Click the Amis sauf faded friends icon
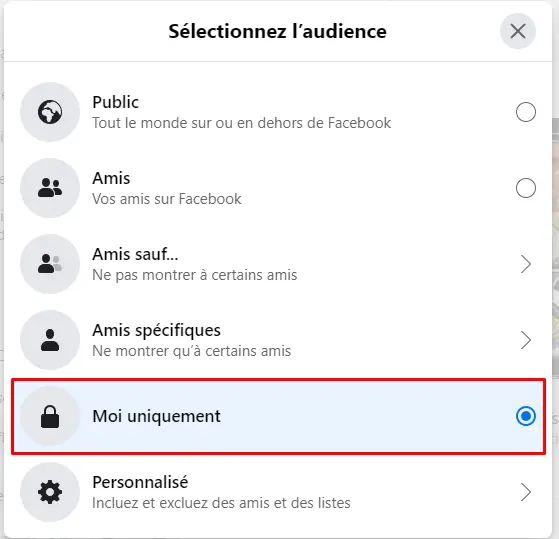The height and width of the screenshot is (539, 559). pos(50,264)
